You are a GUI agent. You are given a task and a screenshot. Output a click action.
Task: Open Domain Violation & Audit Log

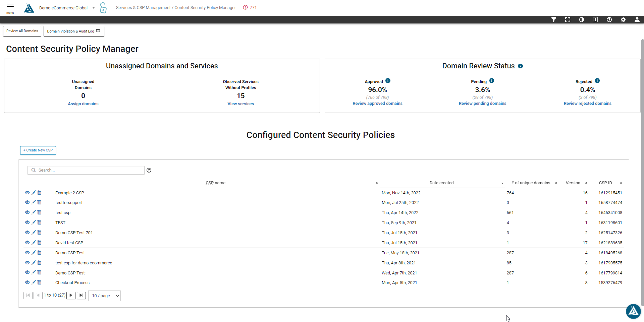(x=74, y=31)
